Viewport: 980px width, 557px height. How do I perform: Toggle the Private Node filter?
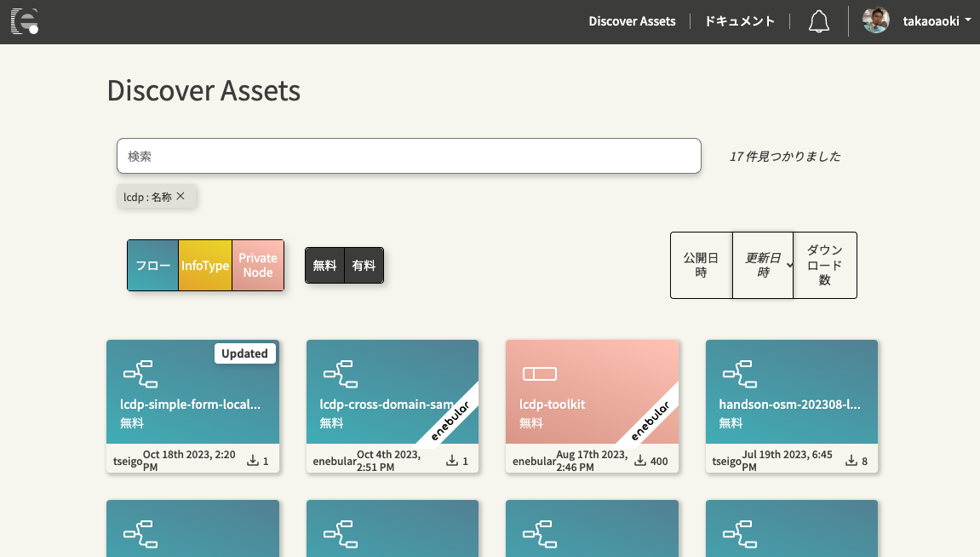(257, 266)
